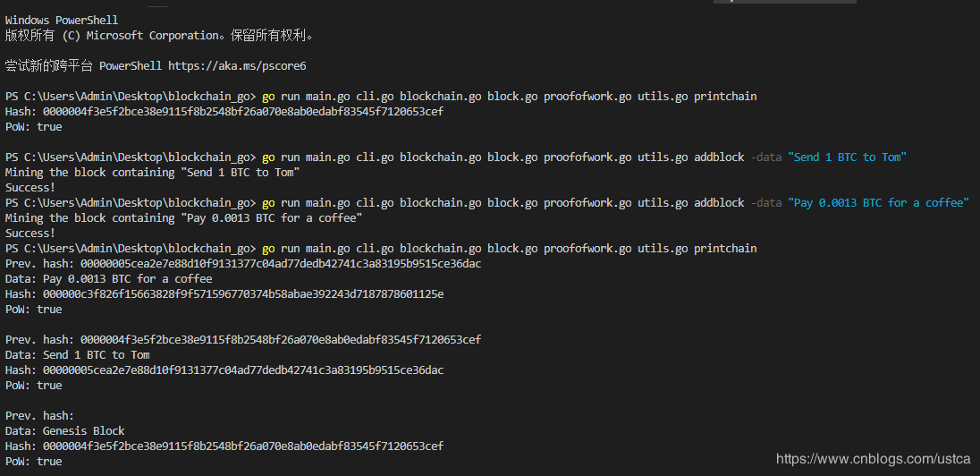Click the second "Success!" output line

coord(30,234)
